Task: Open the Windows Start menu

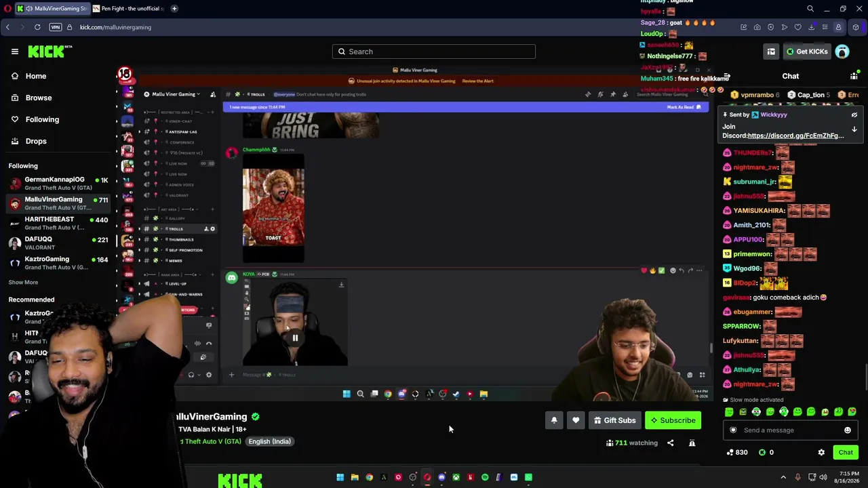Action: click(x=340, y=477)
